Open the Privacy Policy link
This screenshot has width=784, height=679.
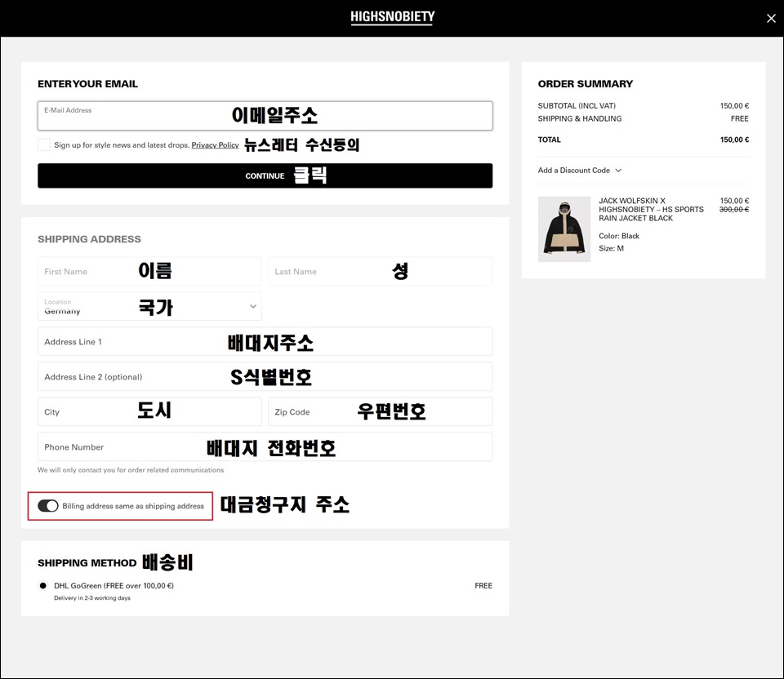point(215,145)
